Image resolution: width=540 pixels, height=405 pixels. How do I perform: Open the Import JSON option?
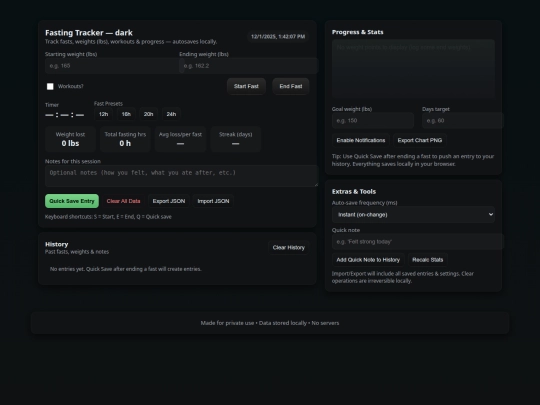point(213,201)
